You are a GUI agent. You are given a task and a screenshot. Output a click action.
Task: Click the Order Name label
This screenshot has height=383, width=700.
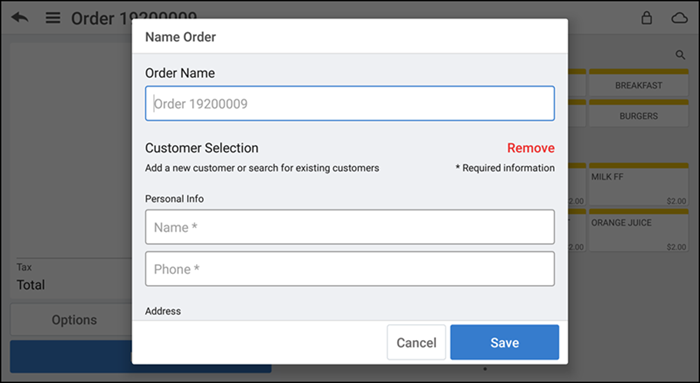[x=180, y=73]
